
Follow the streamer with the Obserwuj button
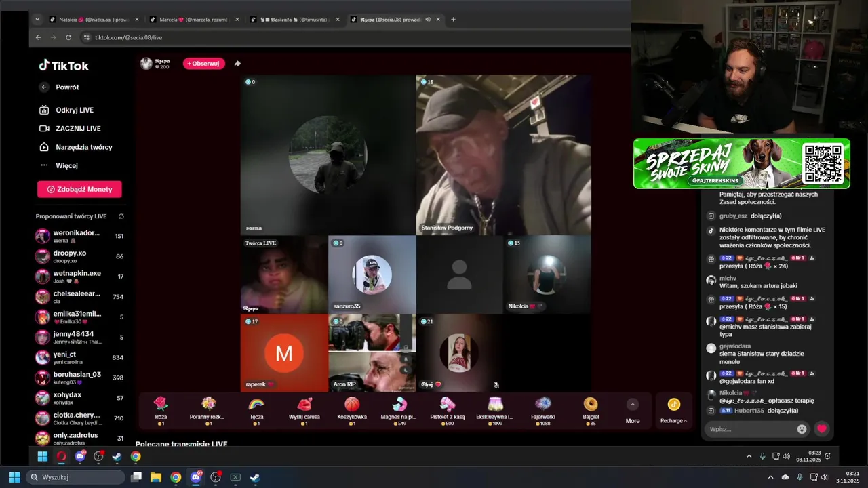203,64
